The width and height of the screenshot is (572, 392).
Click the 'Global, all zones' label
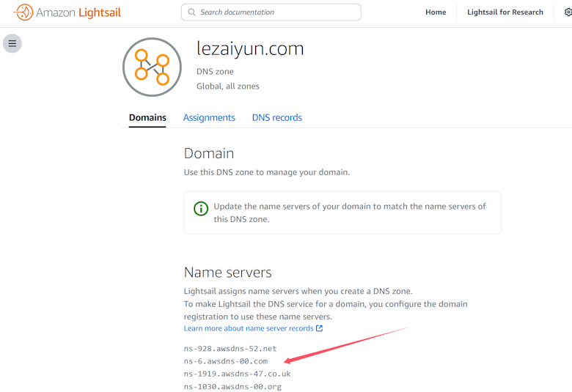click(227, 86)
